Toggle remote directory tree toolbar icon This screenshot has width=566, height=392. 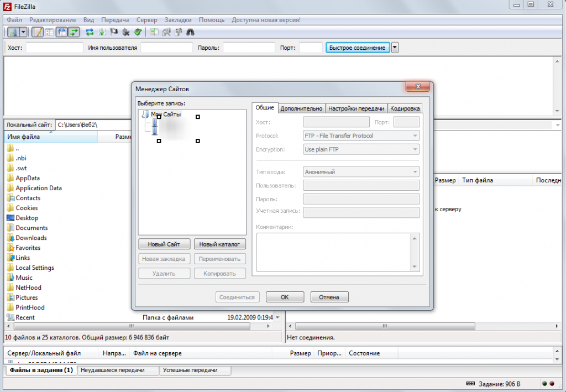point(62,32)
